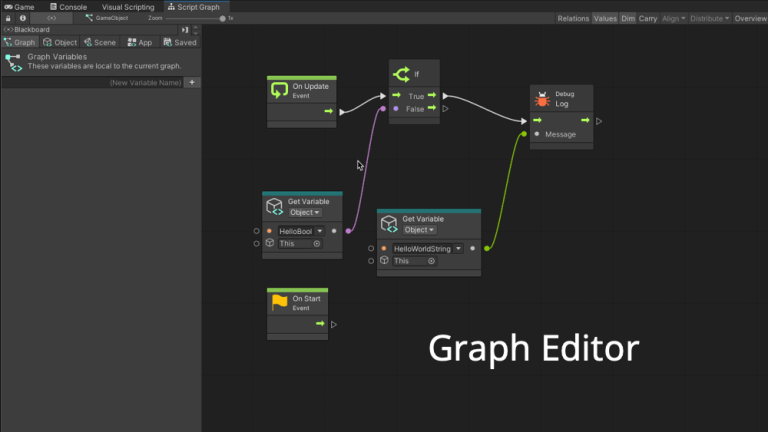Open Object kind dropdown on HelloBool node
This screenshot has height=432, width=768.
305,212
